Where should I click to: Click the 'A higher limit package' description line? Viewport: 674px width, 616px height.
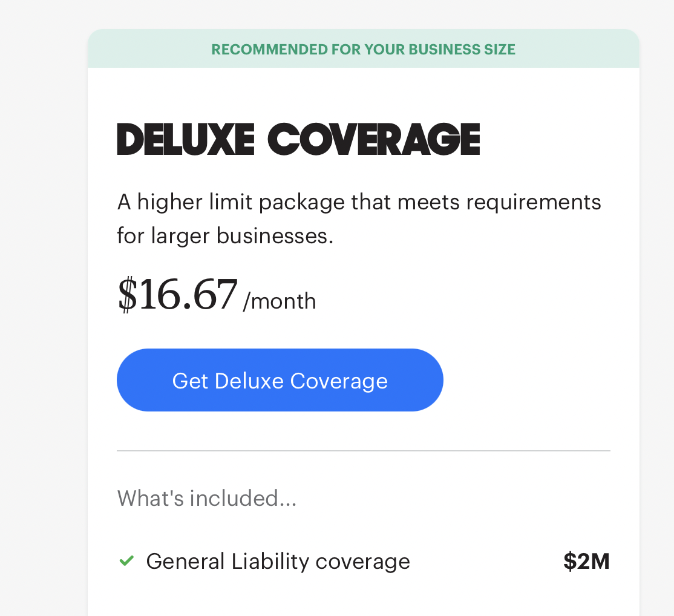pyautogui.click(x=359, y=202)
